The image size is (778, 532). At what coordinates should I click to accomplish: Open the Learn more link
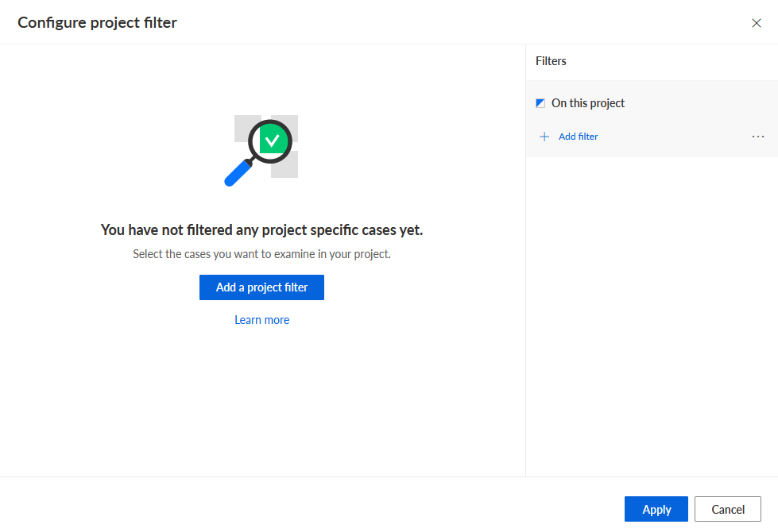[261, 320]
